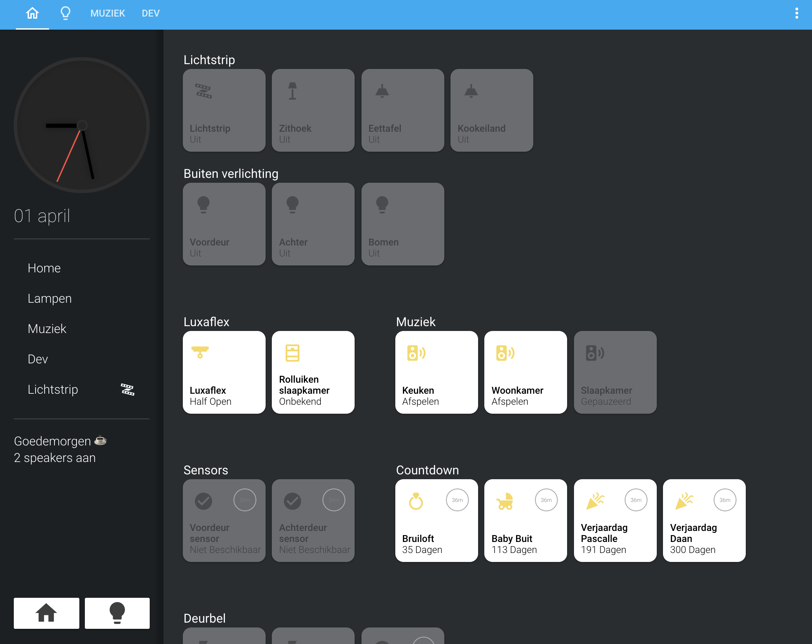Open the Lampen sidebar link
This screenshot has width=812, height=644.
click(49, 299)
